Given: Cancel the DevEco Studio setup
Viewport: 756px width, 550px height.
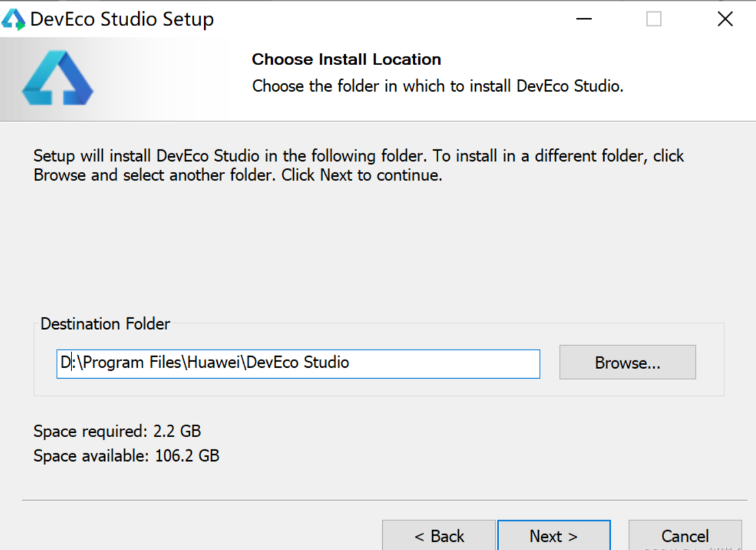Looking at the screenshot, I should click(684, 535).
